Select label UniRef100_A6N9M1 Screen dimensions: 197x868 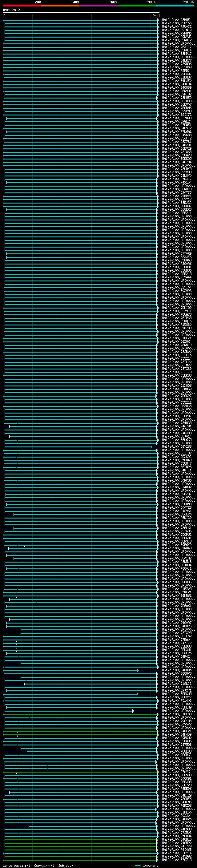[176, 91]
